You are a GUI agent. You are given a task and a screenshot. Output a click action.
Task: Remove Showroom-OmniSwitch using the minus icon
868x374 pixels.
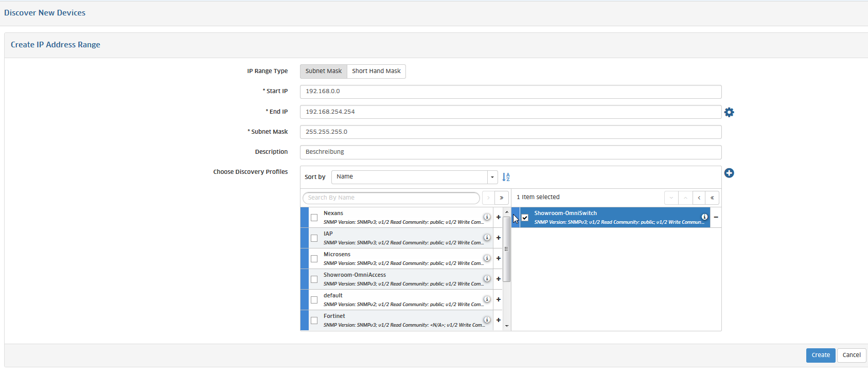pos(716,217)
